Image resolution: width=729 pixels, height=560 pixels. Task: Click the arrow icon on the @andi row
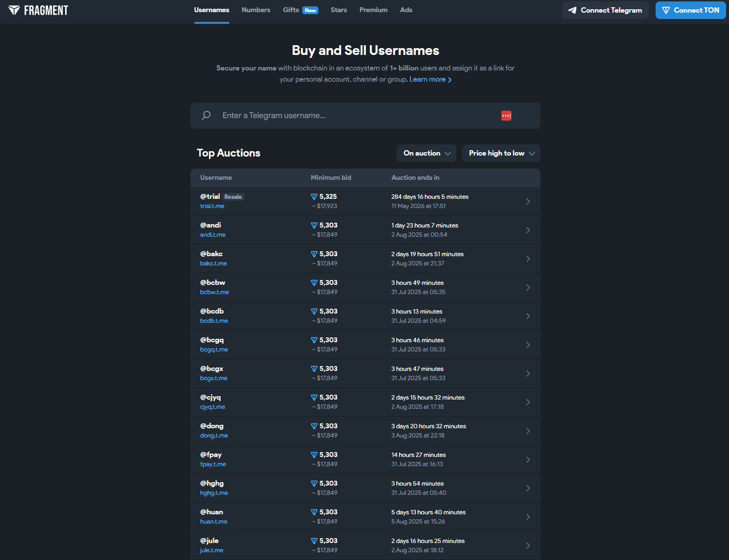pos(528,230)
